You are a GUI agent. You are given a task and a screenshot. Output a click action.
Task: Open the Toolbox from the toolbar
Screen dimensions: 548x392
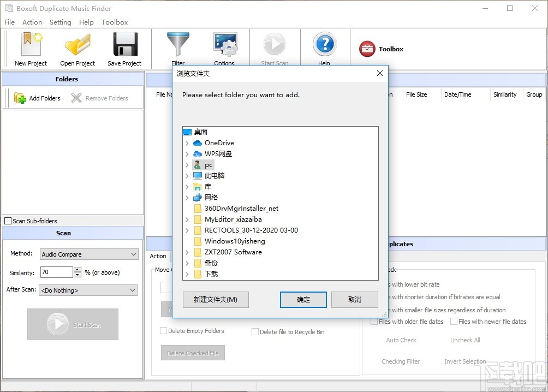[380, 49]
